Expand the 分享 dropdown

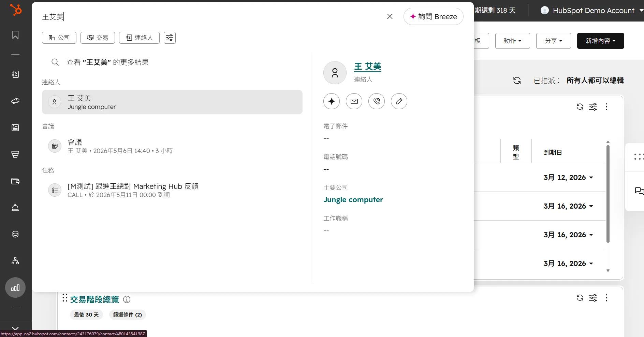pyautogui.click(x=554, y=41)
